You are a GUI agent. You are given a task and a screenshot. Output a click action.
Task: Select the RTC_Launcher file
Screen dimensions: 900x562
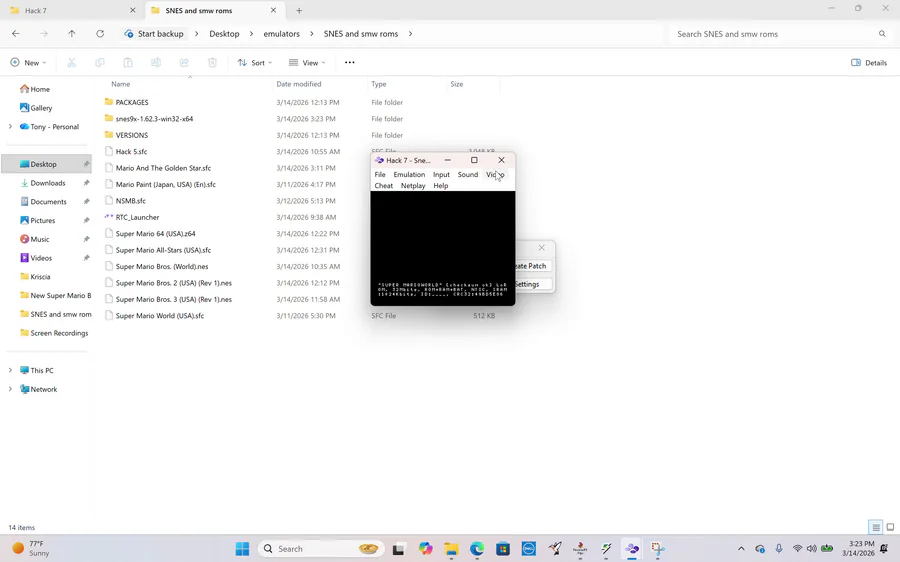pyautogui.click(x=137, y=217)
